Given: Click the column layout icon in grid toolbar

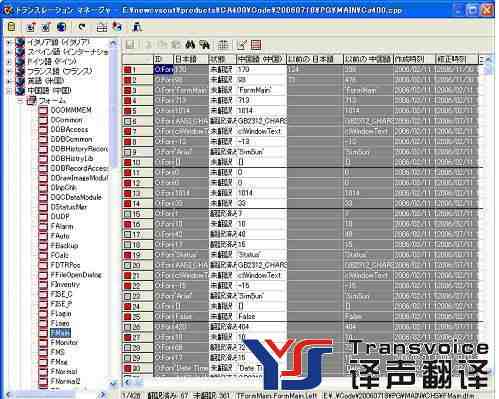Looking at the screenshot, I should click(x=223, y=44).
